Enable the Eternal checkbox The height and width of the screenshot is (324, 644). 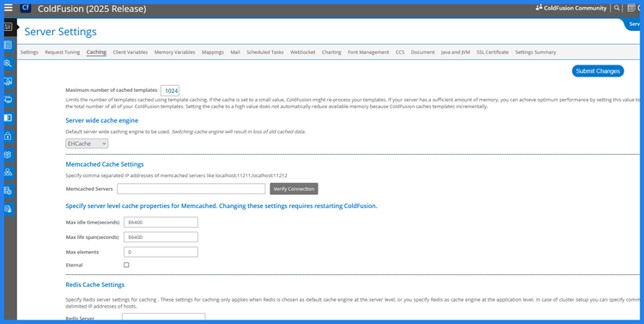(126, 265)
